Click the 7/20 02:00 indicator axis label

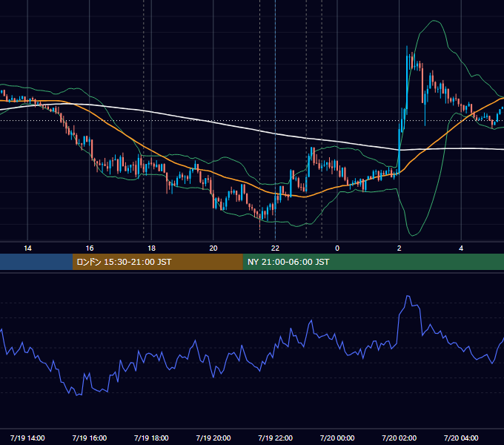click(x=399, y=438)
